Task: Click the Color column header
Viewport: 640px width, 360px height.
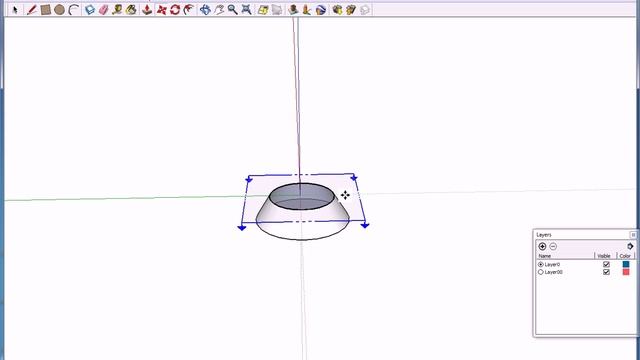Action: click(625, 256)
